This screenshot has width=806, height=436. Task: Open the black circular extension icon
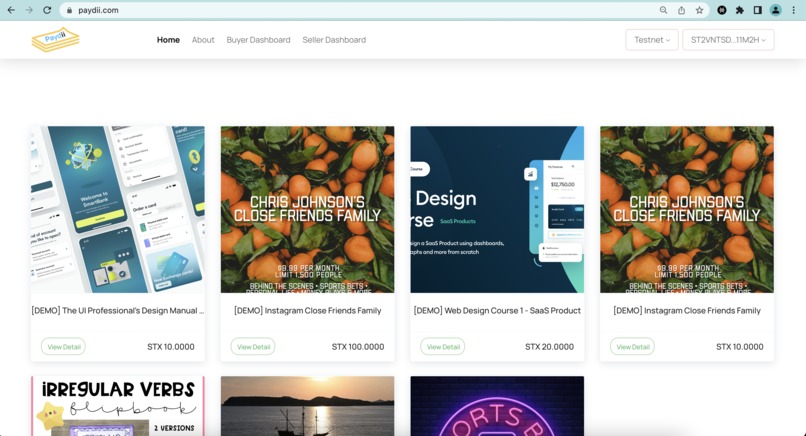click(722, 10)
